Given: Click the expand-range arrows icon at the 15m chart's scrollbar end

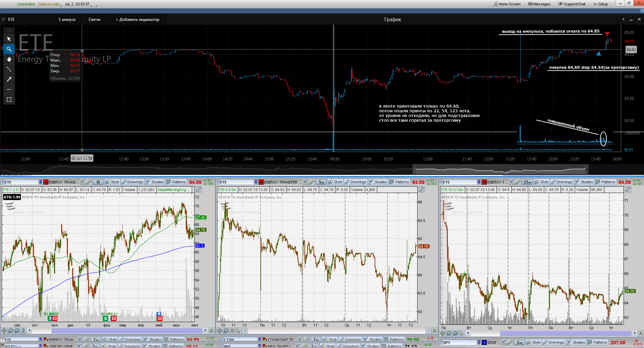Looking at the screenshot, I should [x=640, y=333].
